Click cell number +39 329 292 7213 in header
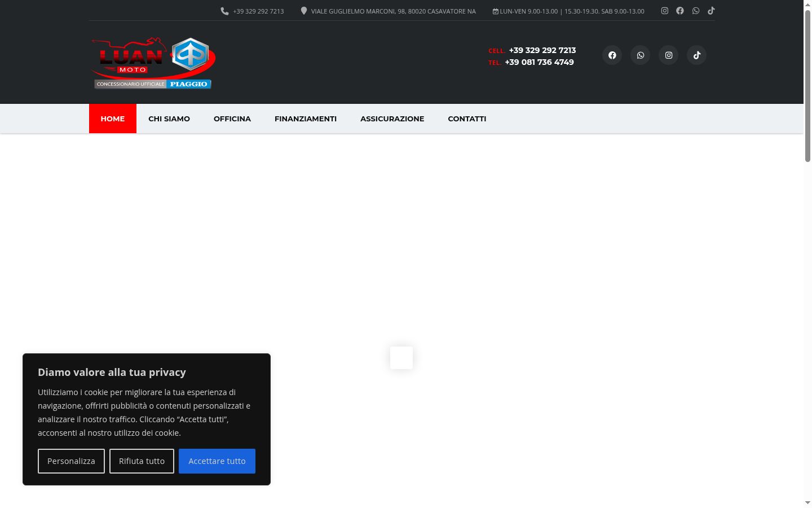Viewport: 812px width, 508px height. (542, 50)
